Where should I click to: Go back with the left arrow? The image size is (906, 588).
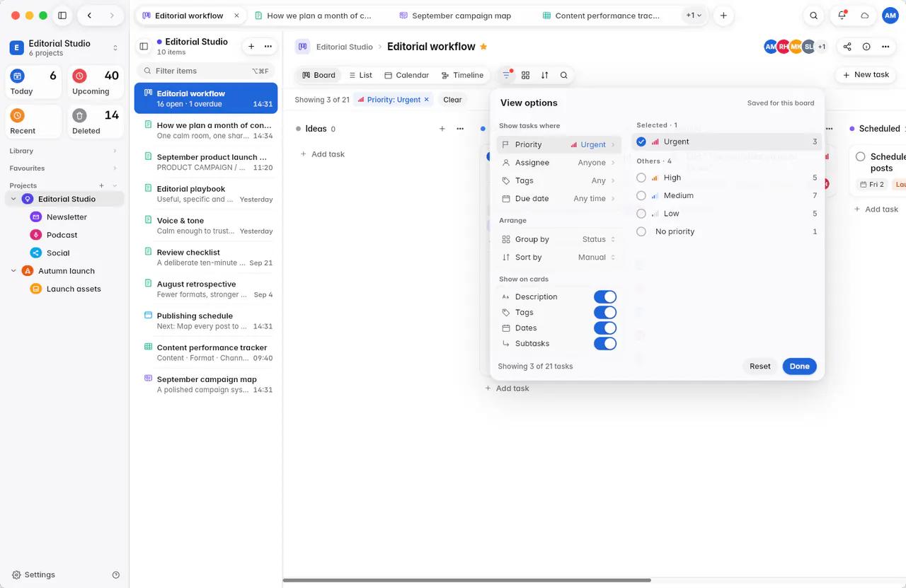coord(89,16)
